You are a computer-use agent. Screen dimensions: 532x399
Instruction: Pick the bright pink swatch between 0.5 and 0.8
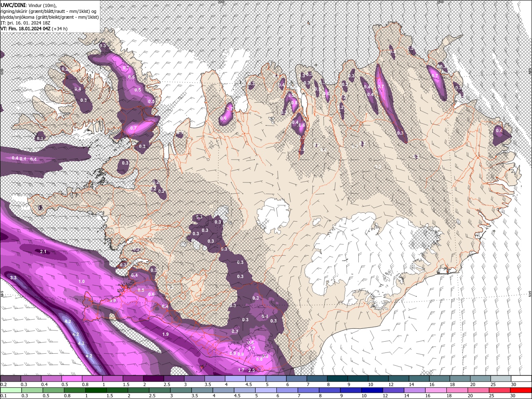71,379
